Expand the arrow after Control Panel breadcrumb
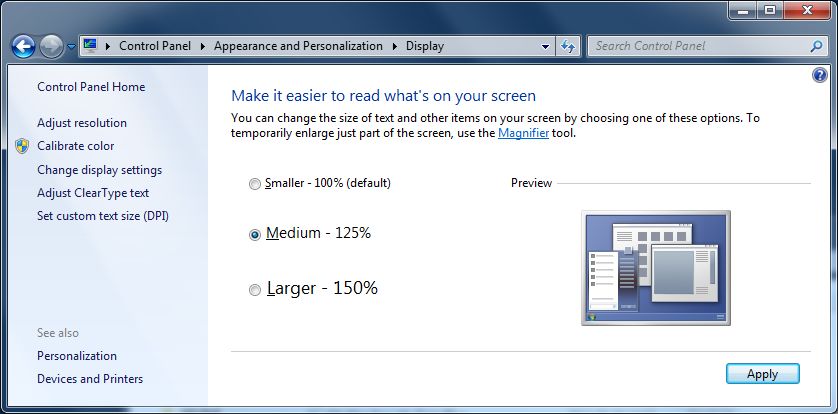838x414 pixels. click(203, 46)
